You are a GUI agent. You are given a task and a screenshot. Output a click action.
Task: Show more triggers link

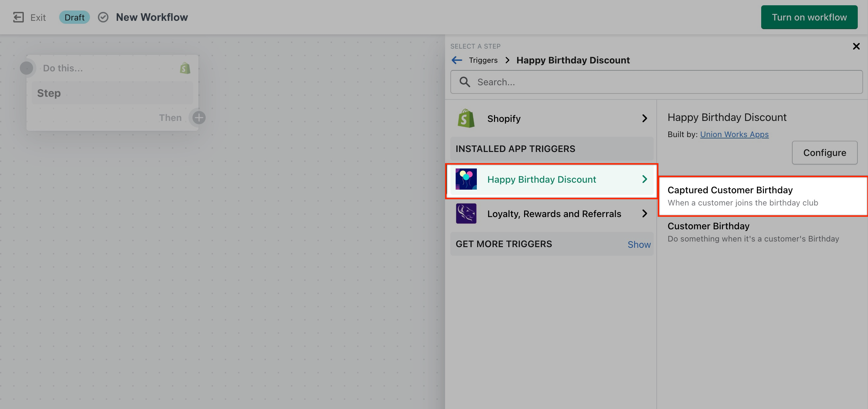(x=639, y=244)
